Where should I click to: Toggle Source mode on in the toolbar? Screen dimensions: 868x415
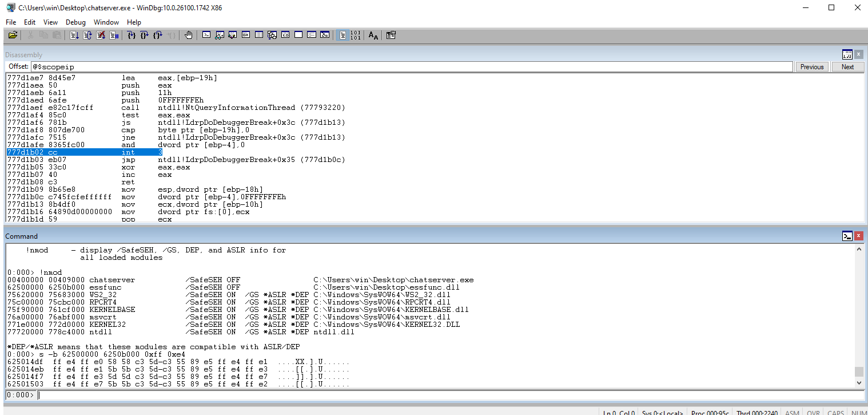click(x=342, y=35)
